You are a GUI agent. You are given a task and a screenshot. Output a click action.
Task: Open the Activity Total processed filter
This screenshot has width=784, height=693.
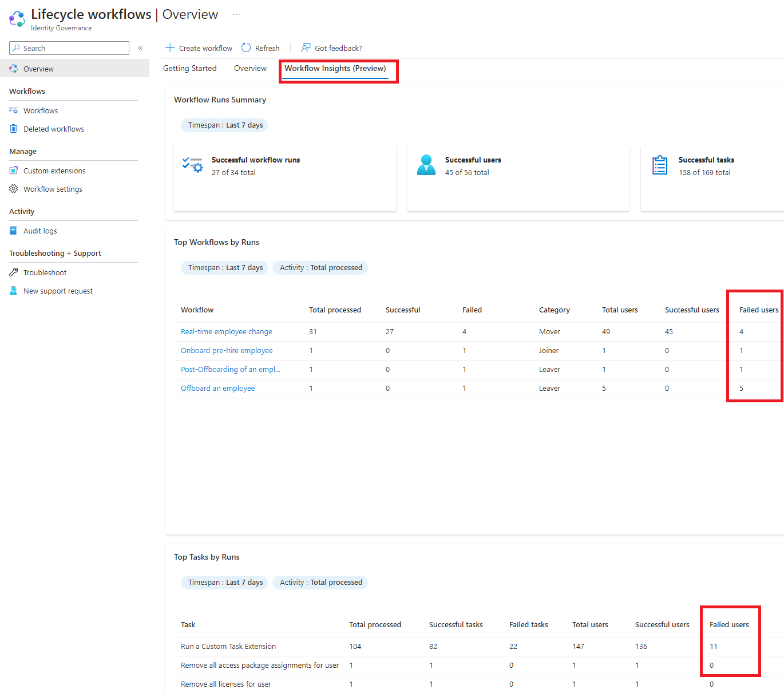point(320,267)
